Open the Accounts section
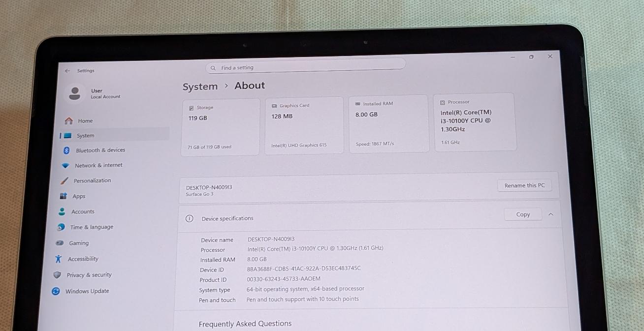644x331 pixels. pos(82,212)
